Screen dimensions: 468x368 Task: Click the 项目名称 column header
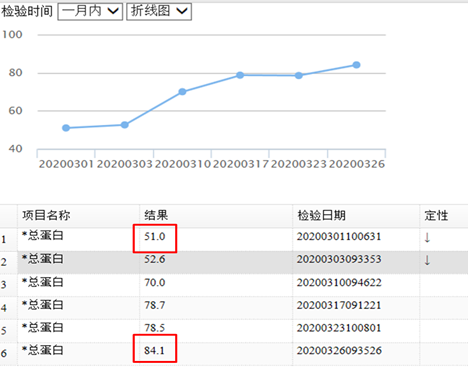pos(46,215)
